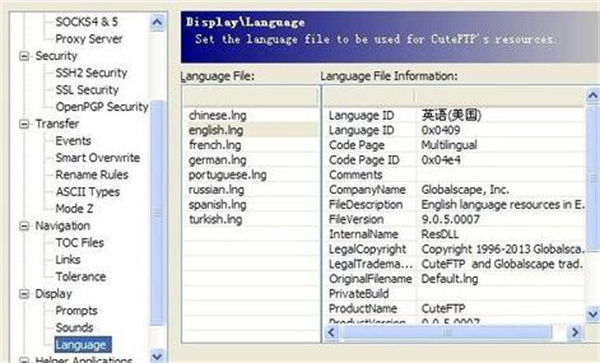
Task: Choose portuguese.lng language file
Action: pos(227,175)
